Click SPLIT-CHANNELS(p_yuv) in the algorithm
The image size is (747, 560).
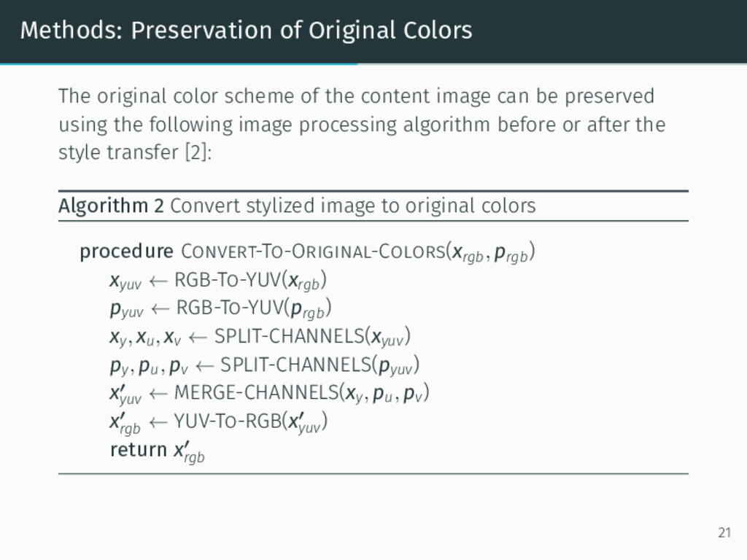coord(320,366)
